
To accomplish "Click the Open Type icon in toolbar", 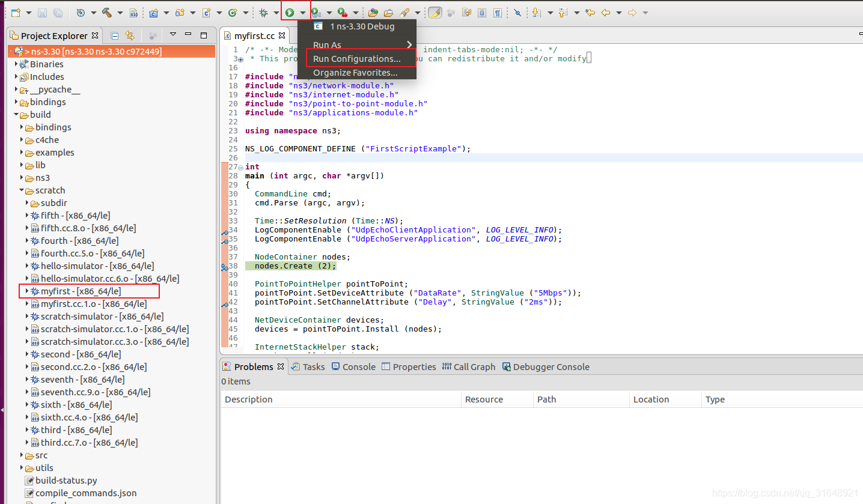I will pyautogui.click(x=373, y=12).
